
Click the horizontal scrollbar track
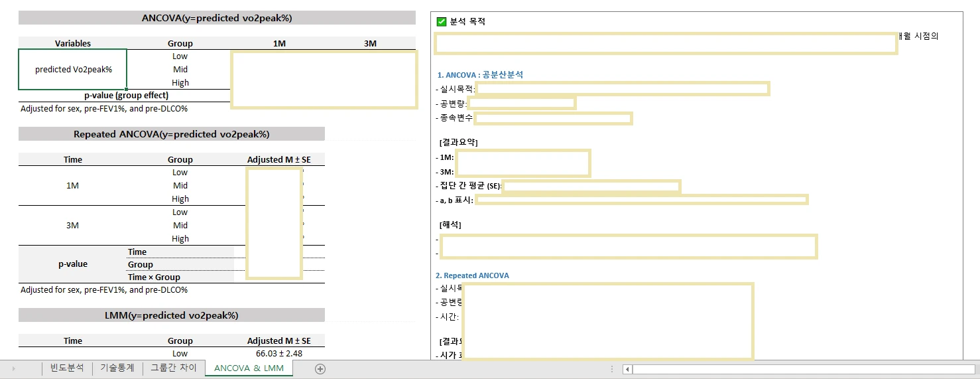pos(796,369)
